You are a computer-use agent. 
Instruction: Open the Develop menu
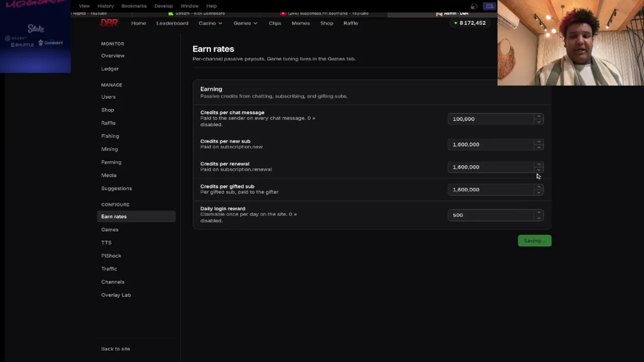pos(164,6)
